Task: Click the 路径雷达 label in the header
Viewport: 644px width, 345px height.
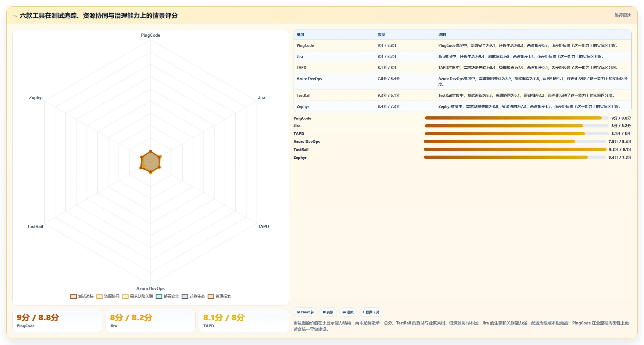Action: click(x=623, y=15)
